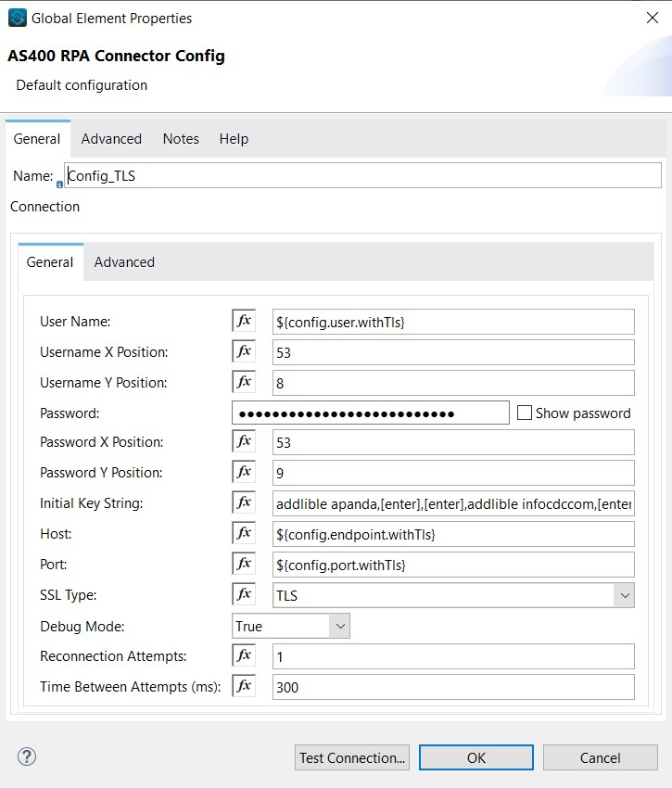The width and height of the screenshot is (672, 788).
Task: Click the Password Y Position field
Action: [453, 473]
